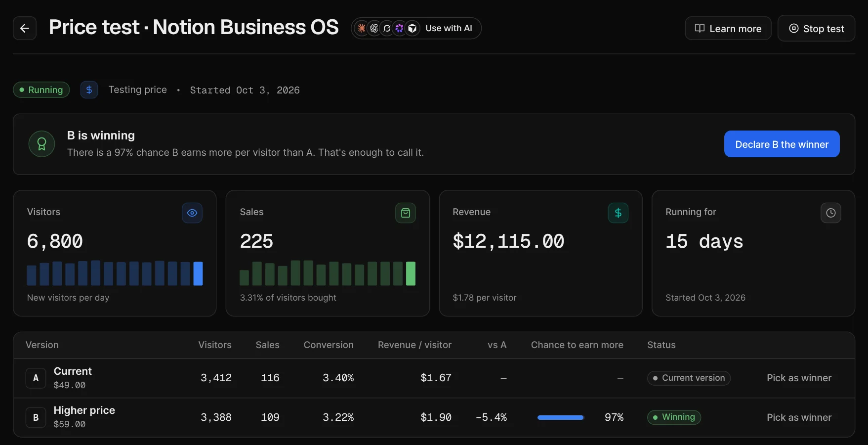Click the Claude icon in Use with AI
The width and height of the screenshot is (868, 445).
pyautogui.click(x=362, y=28)
